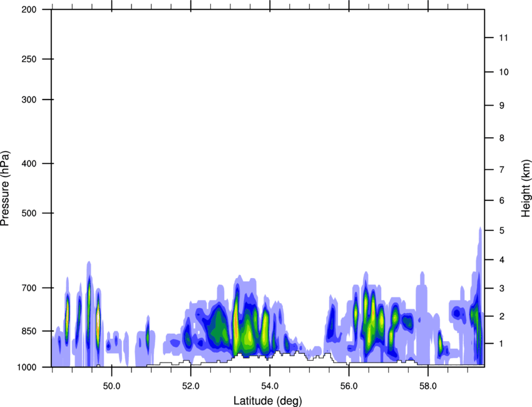Viewport: 532px width, 407px height.
Task: Click the 850 pressure tick label
Action: pyautogui.click(x=29, y=331)
